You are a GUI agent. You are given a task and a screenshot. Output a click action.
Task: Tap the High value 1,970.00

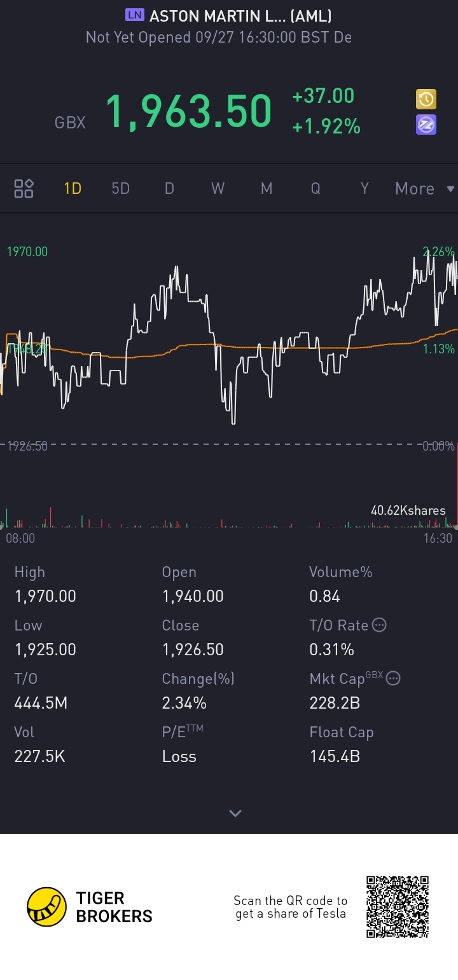point(45,596)
